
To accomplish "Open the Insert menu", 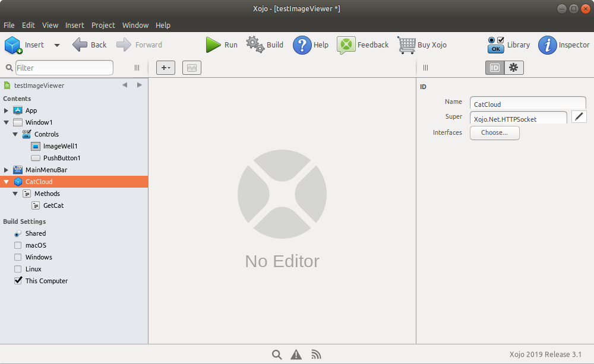I will [x=75, y=26].
